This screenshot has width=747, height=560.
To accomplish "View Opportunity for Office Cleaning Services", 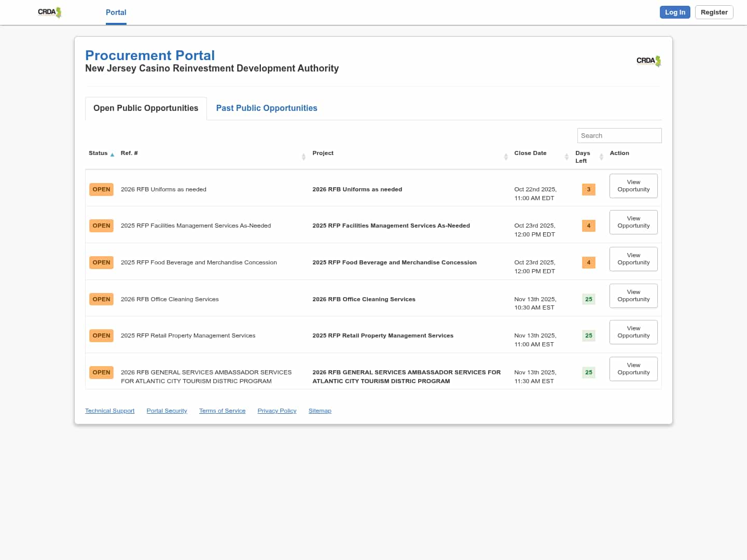I will 633,296.
